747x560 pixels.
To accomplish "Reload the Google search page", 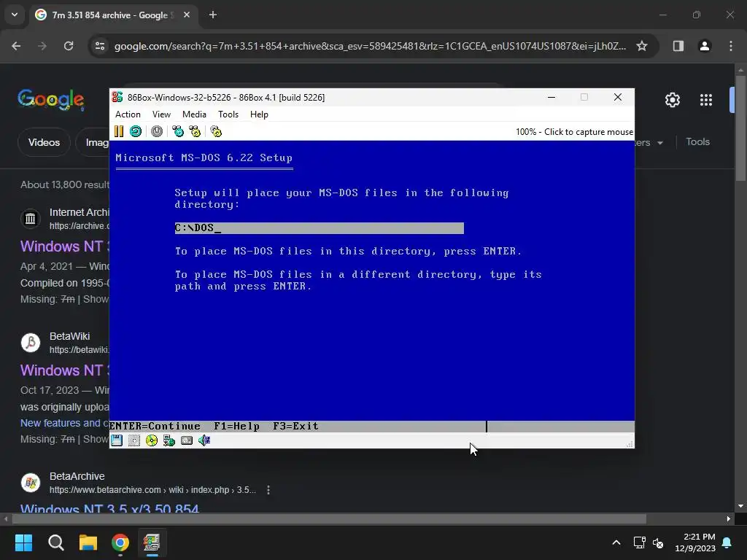I will point(69,46).
